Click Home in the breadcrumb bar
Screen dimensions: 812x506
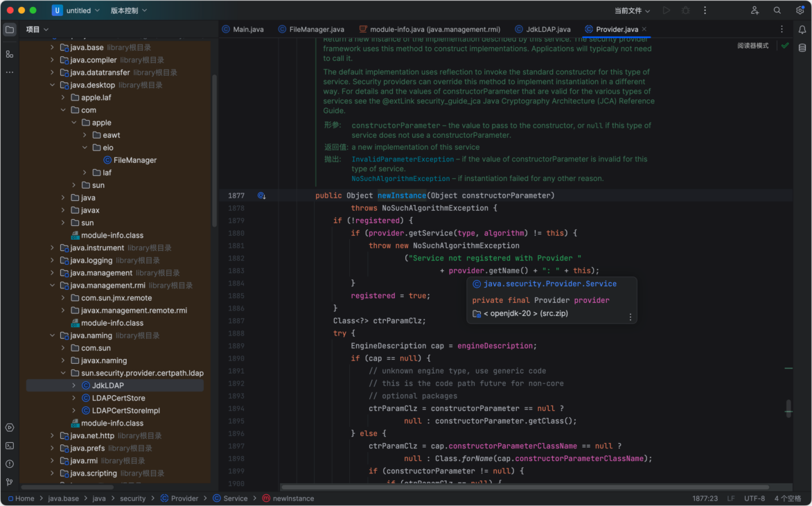[21, 499]
